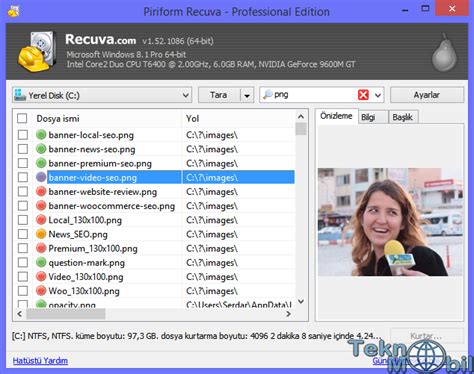
Task: Click the Kurtar recover button
Action: [x=426, y=336]
